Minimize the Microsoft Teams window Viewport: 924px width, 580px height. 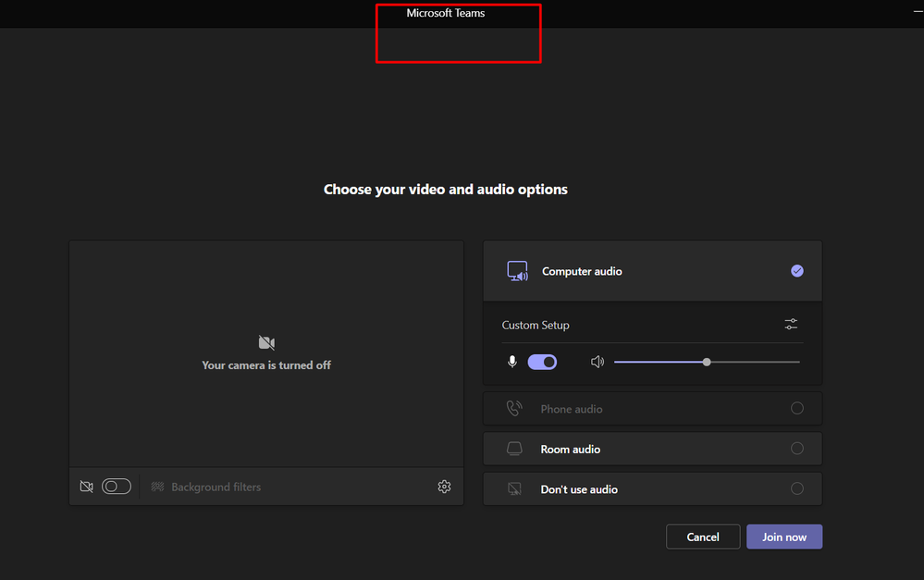(918, 12)
